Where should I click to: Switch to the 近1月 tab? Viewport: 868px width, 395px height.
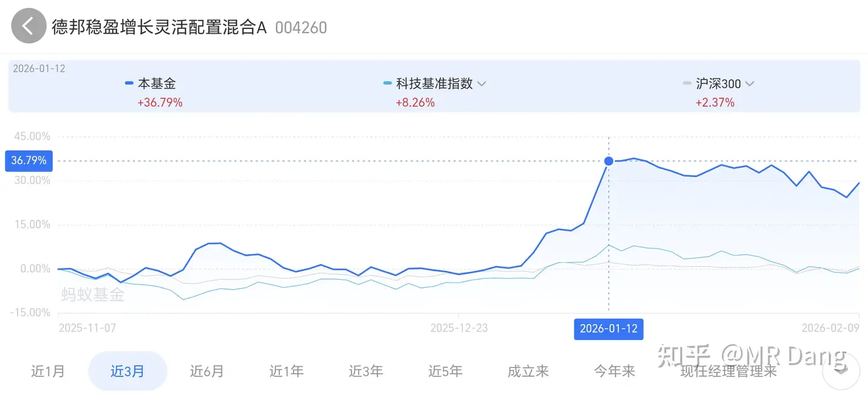click(x=48, y=371)
